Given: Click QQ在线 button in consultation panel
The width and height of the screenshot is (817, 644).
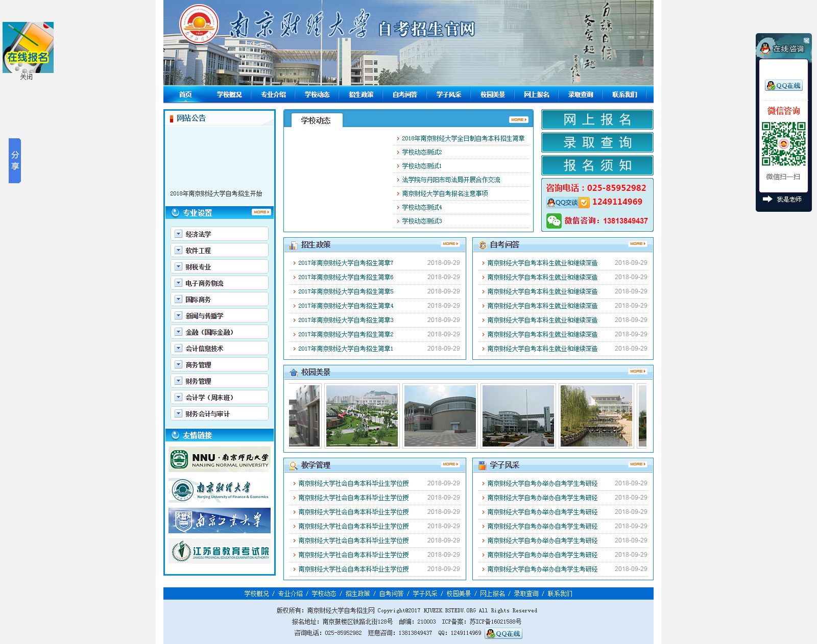Looking at the screenshot, I should tap(784, 86).
